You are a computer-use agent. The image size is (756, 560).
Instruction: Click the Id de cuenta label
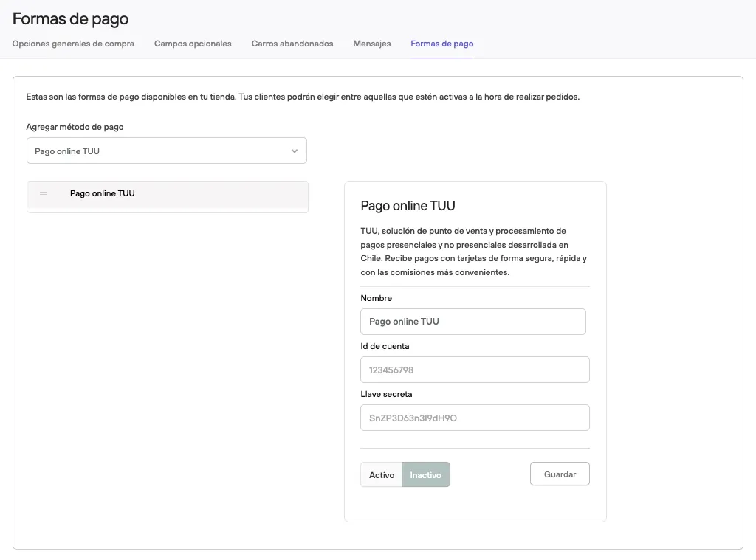[x=385, y=346]
